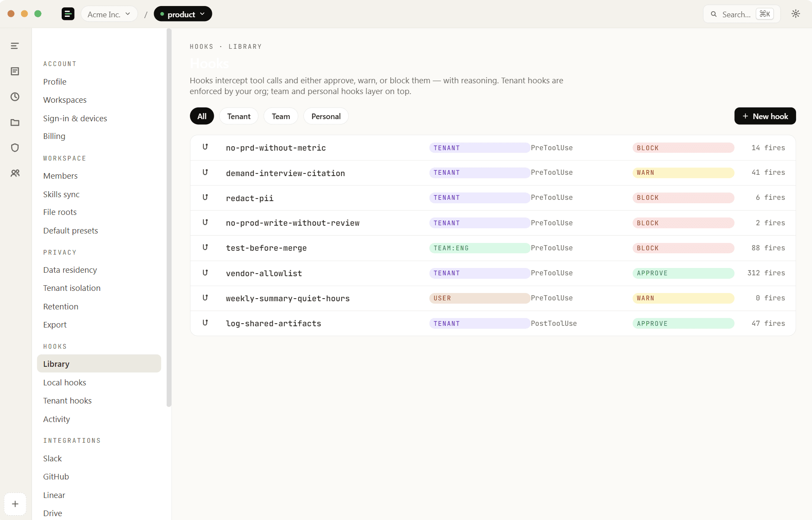812x520 pixels.
Task: Click PostToolUse on log-shared-artifacts row
Action: [554, 323]
